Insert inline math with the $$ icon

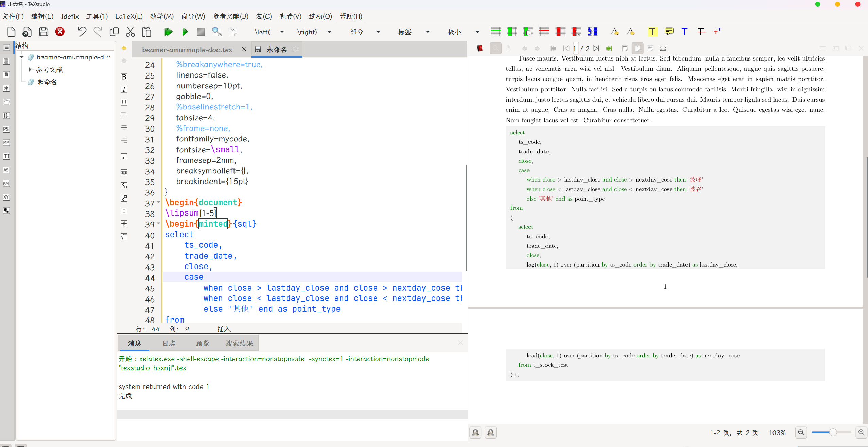[124, 172]
